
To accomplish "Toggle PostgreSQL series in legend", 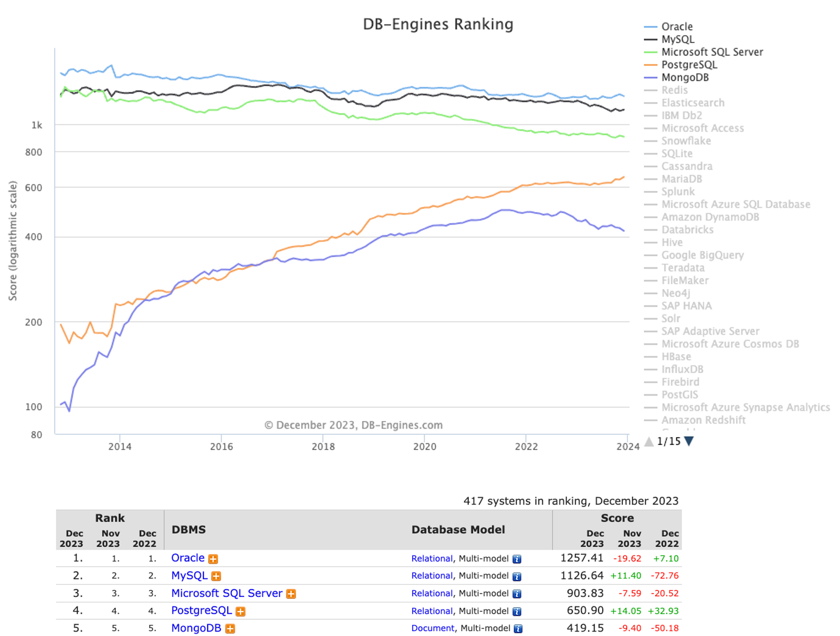I will click(680, 65).
